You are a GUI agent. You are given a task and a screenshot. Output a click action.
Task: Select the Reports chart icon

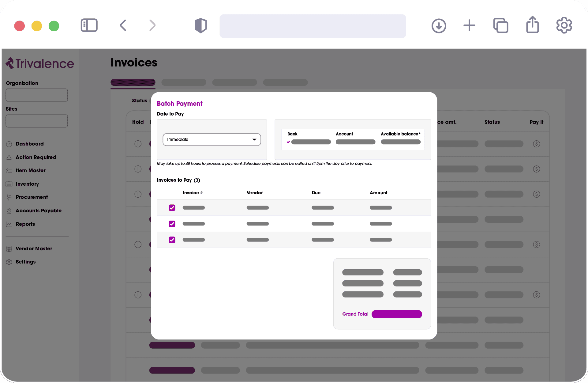coord(9,224)
